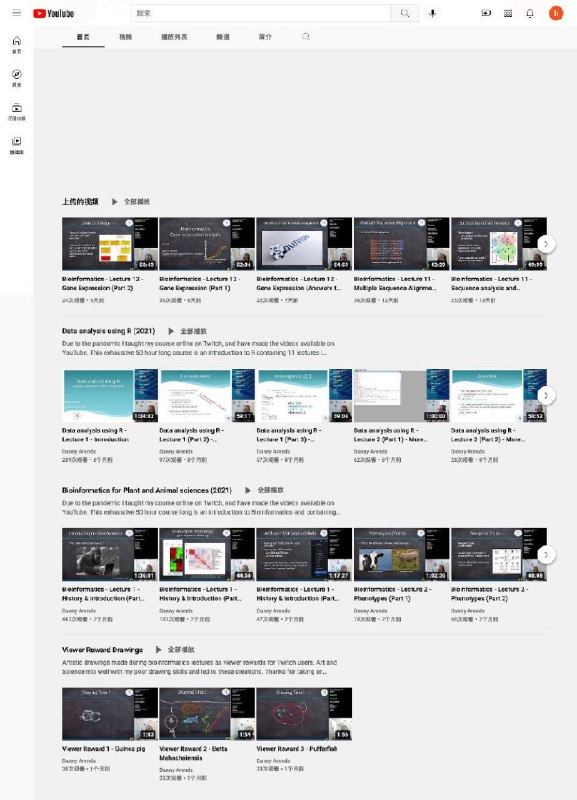Open the notifications bell
Screen dimensions: 577x800
click(530, 13)
